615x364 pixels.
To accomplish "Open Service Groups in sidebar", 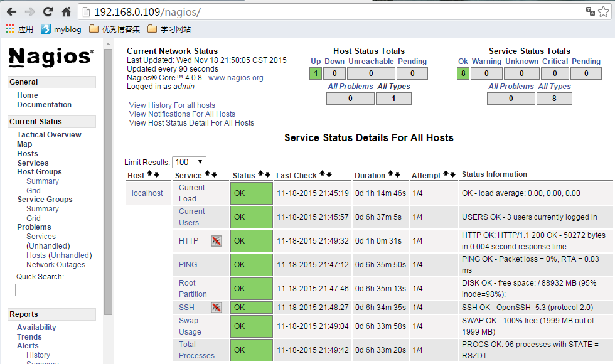I will point(45,200).
